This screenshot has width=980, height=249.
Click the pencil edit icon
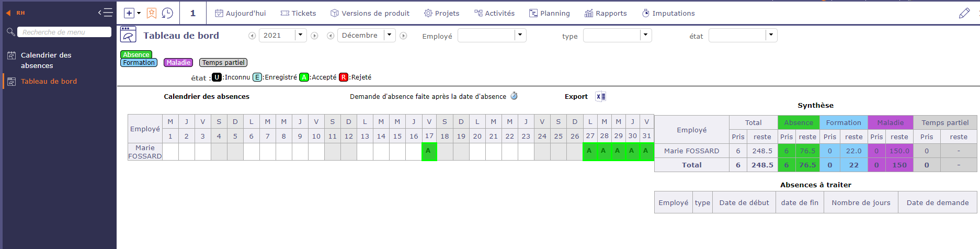point(964,13)
